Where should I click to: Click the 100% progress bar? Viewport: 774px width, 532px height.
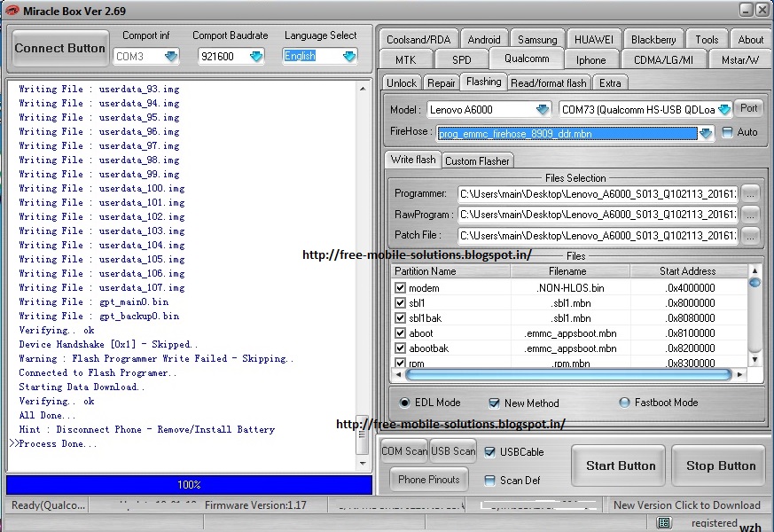pos(189,484)
